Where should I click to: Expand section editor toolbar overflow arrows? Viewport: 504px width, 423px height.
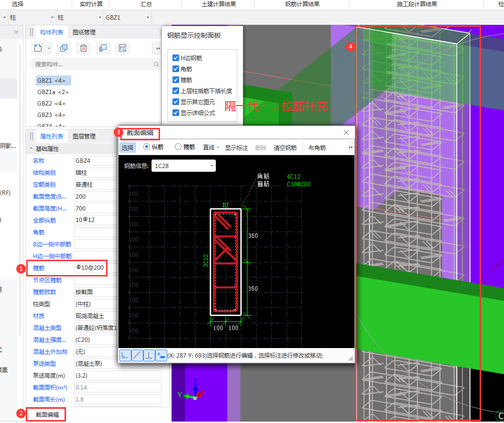coord(351,148)
